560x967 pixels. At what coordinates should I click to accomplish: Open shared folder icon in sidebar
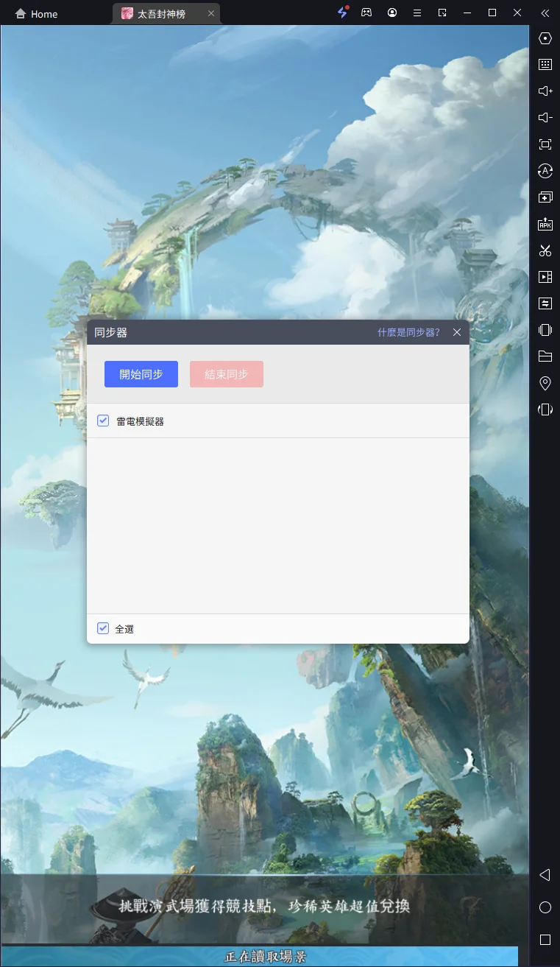coord(545,356)
